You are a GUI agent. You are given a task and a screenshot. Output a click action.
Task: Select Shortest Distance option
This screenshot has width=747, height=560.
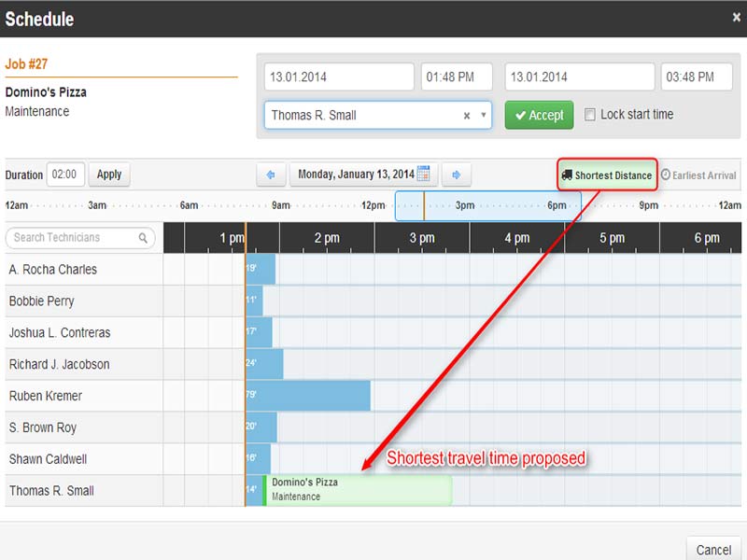(x=607, y=175)
